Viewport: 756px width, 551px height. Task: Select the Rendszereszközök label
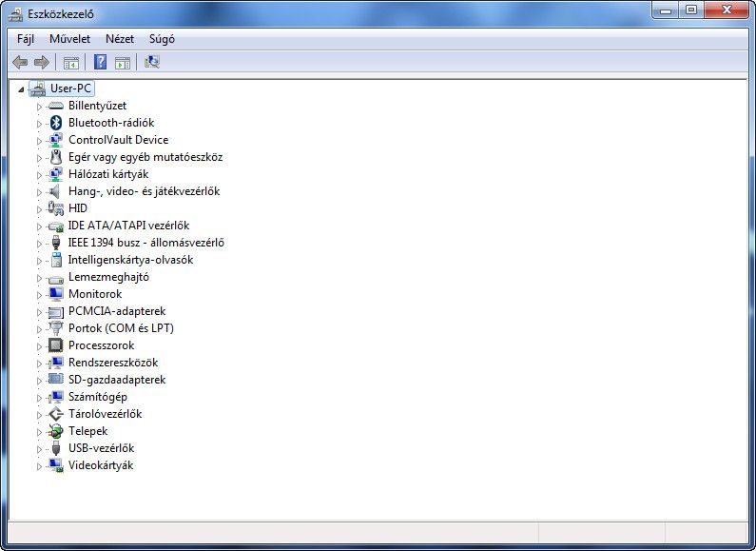(x=113, y=363)
